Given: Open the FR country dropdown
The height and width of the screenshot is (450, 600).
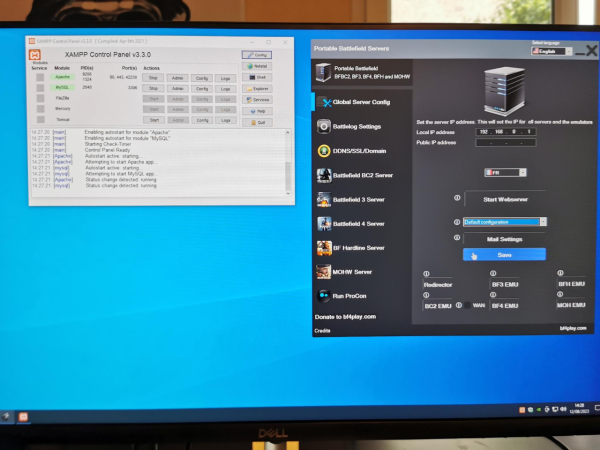Looking at the screenshot, I should [505, 173].
